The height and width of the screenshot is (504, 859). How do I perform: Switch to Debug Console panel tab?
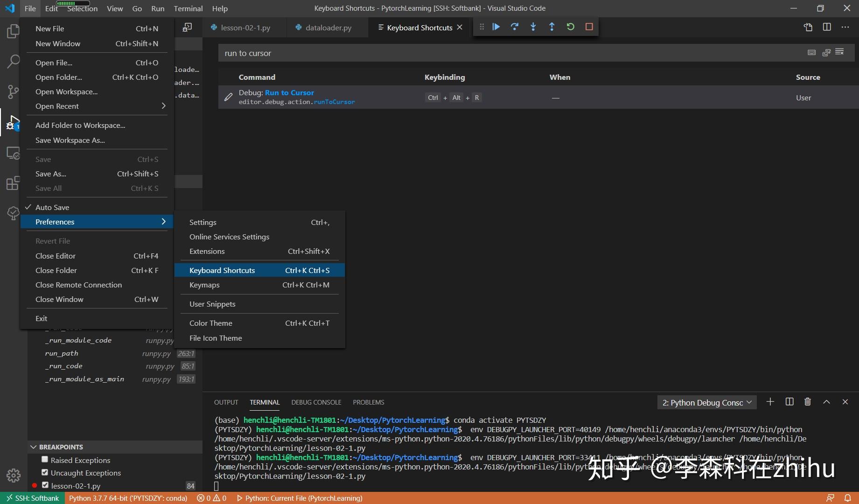tap(316, 402)
